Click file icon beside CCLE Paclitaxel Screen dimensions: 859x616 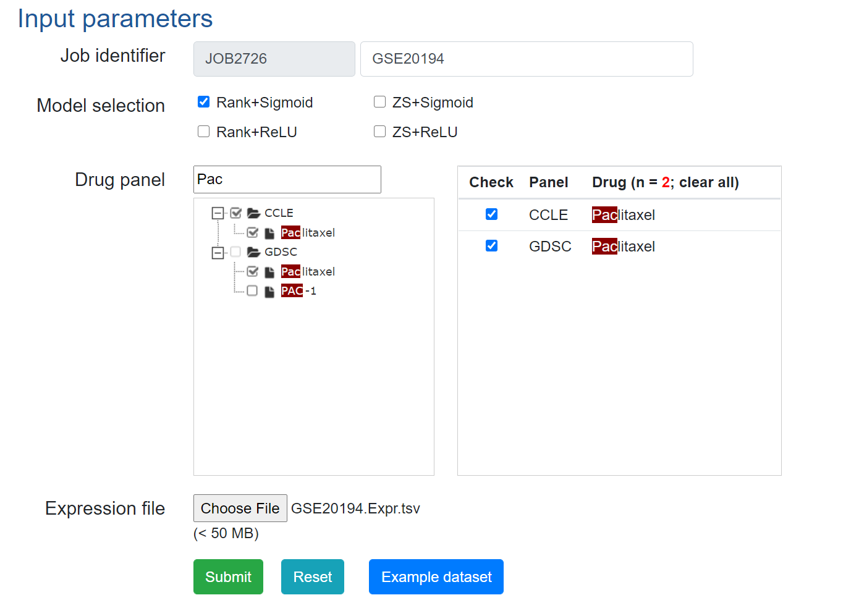click(x=269, y=234)
